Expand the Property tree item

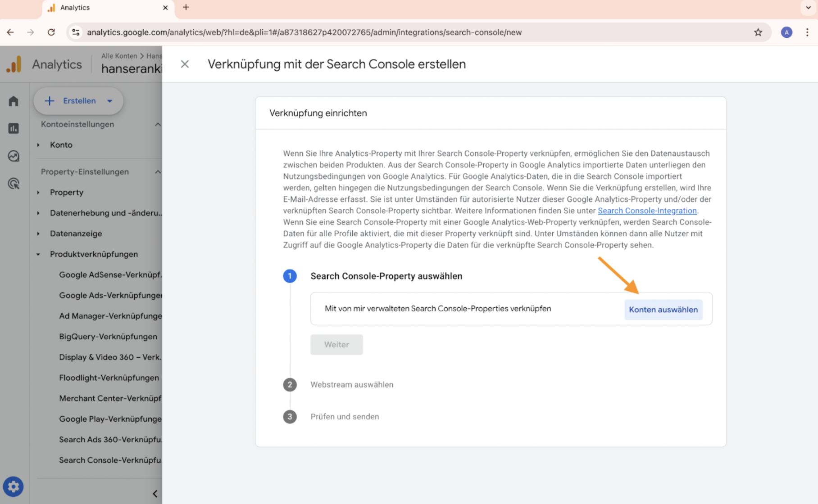(38, 193)
